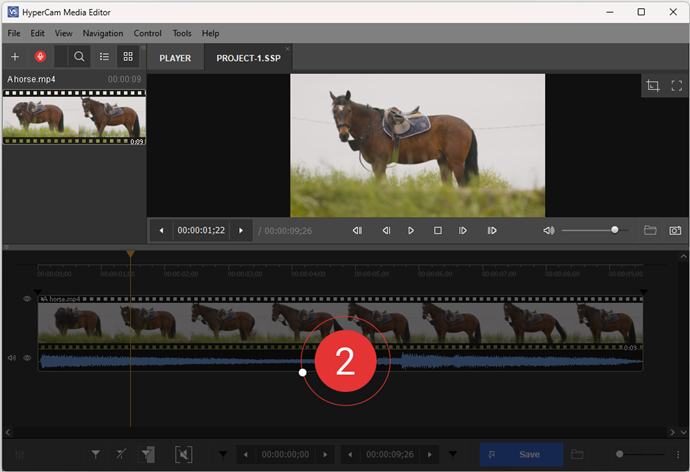Step current time 00:00:01;22 forward with right arrow

241,231
